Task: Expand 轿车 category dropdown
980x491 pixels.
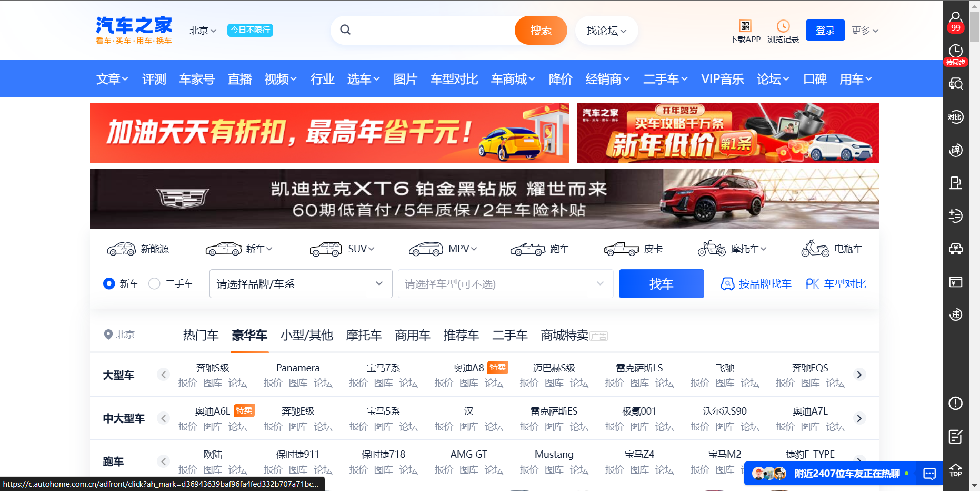Action: click(259, 249)
